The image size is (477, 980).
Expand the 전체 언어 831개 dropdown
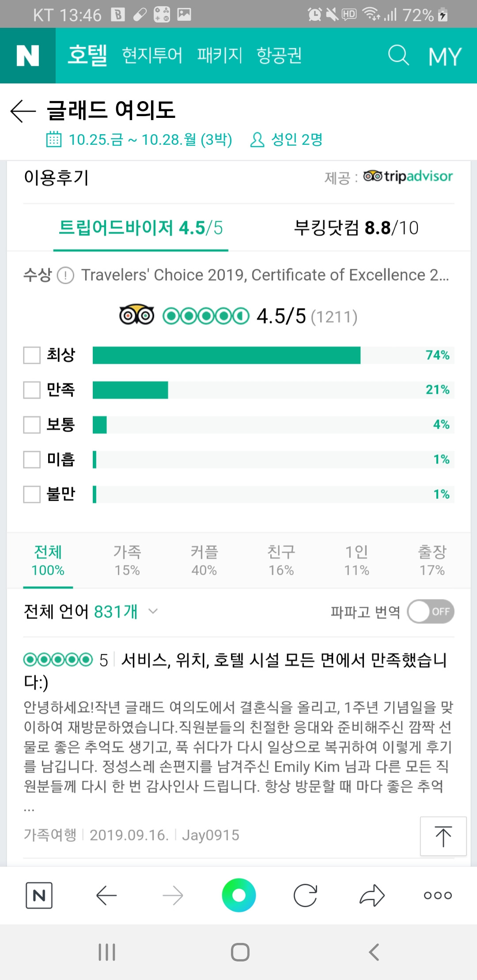pyautogui.click(x=91, y=611)
